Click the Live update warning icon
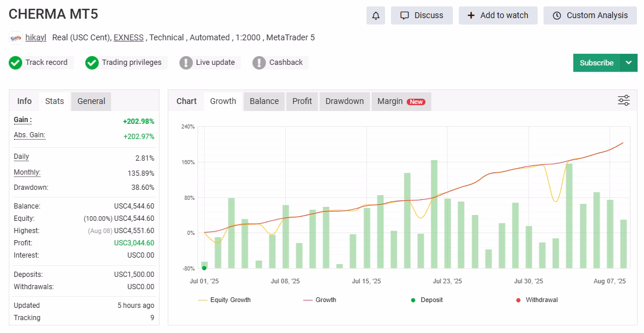The height and width of the screenshot is (333, 644). 186,63
